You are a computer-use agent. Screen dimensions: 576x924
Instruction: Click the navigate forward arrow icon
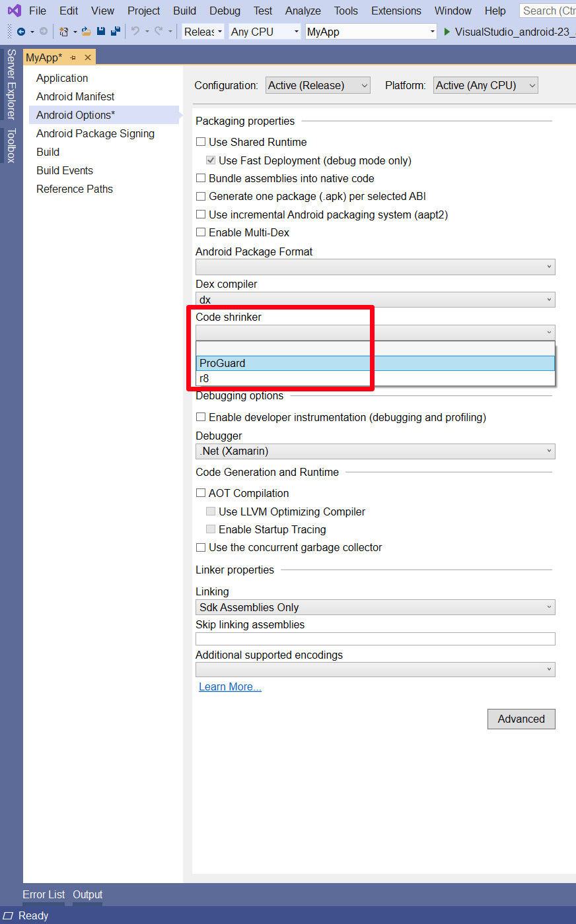44,32
